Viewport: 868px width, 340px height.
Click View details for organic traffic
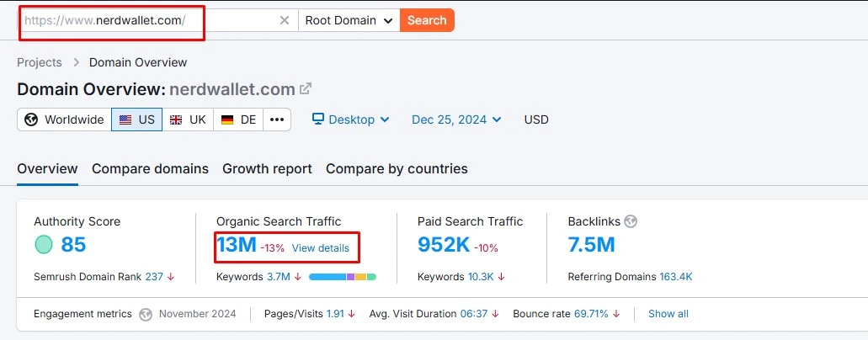coord(321,248)
